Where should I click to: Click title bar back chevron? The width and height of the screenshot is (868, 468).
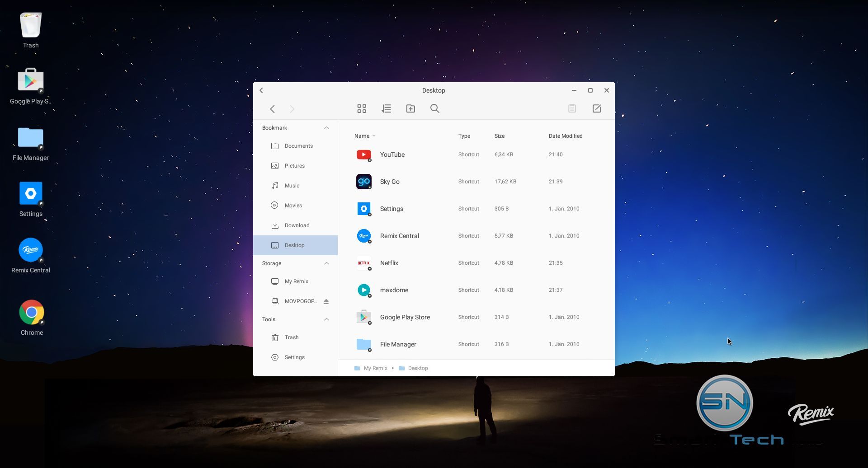pos(261,90)
